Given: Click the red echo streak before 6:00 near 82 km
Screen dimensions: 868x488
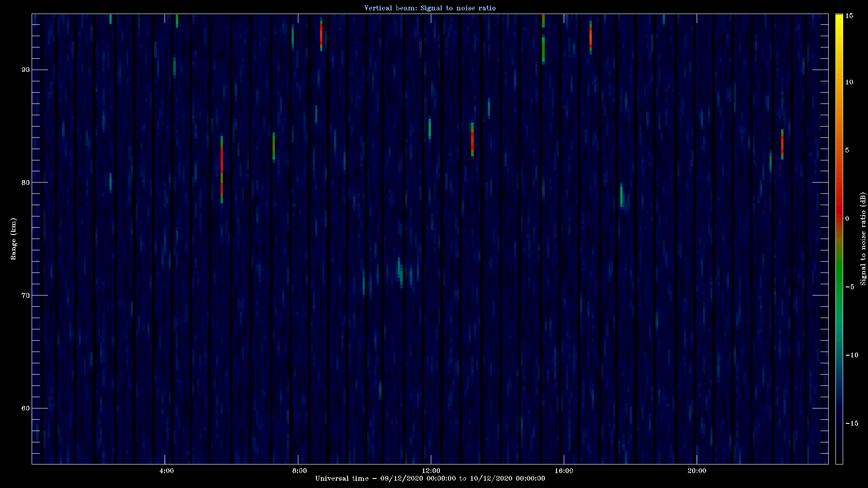Looking at the screenshot, I should [222, 169].
